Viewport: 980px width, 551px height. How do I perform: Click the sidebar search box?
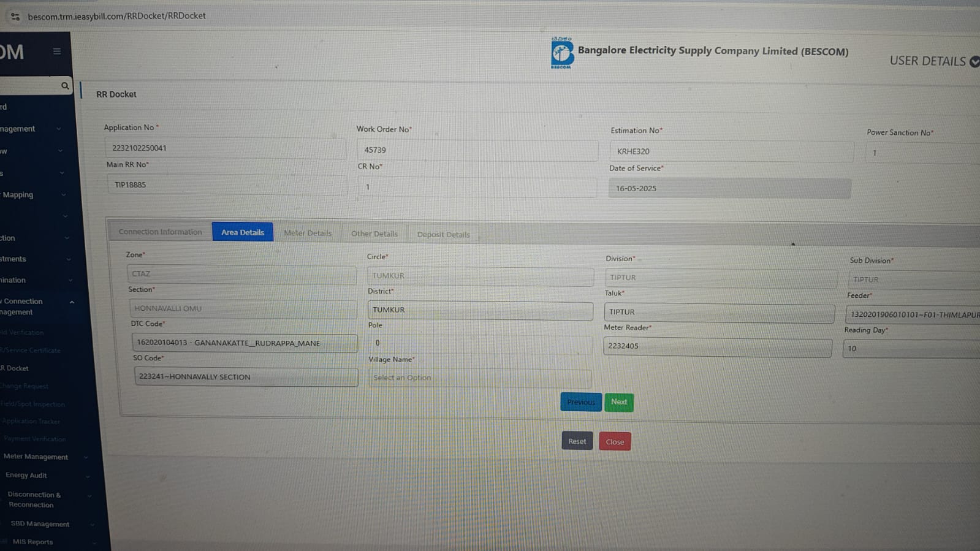click(29, 86)
